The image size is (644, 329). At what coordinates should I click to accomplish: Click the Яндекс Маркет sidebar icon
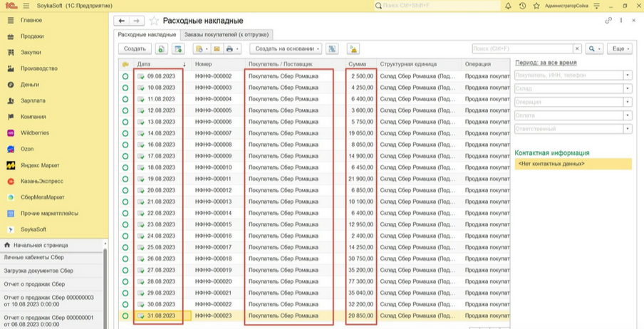11,165
